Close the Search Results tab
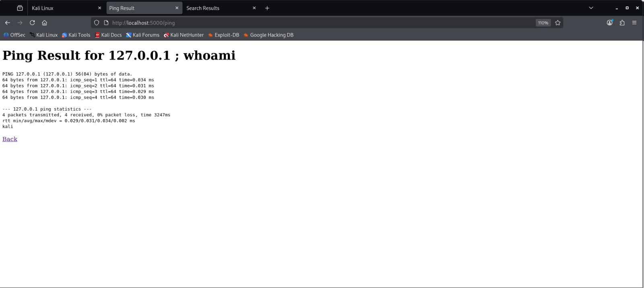The height and width of the screenshot is (288, 644). coord(254,8)
